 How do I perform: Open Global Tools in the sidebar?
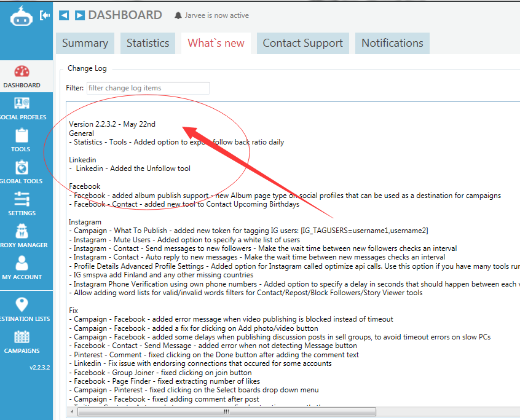coord(22,172)
